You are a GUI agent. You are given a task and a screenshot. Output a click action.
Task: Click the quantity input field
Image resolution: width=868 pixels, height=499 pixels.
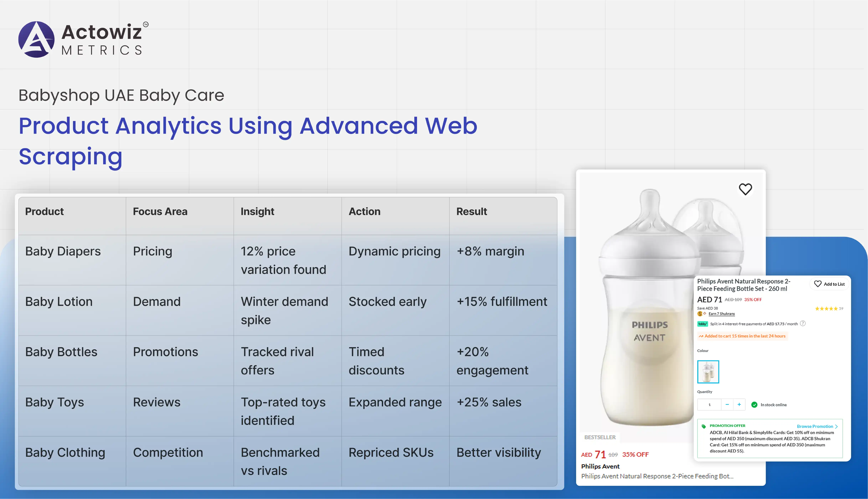pyautogui.click(x=709, y=404)
